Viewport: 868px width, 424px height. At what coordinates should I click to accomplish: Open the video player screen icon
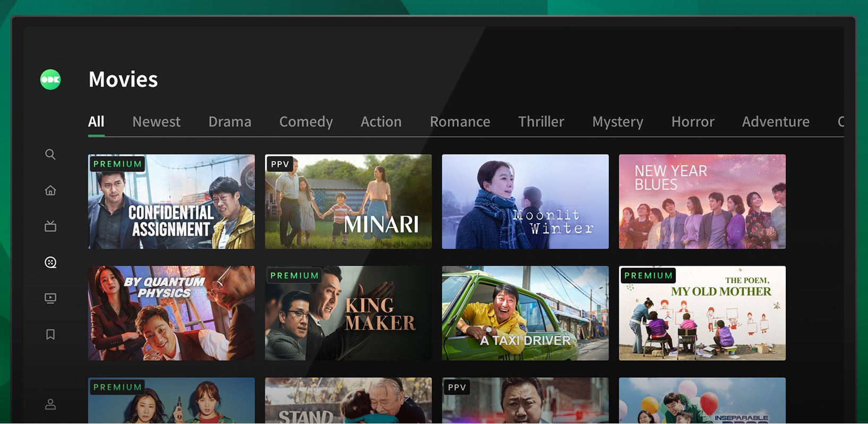(50, 298)
